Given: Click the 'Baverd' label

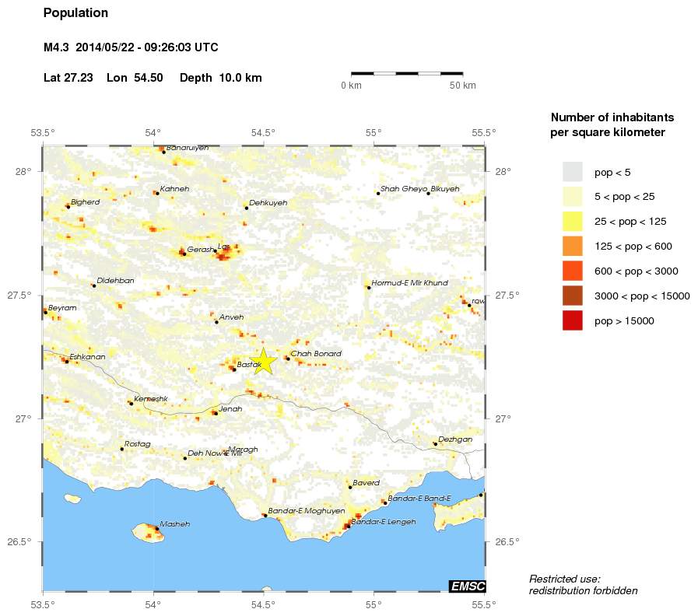Looking at the screenshot, I should tap(366, 483).
